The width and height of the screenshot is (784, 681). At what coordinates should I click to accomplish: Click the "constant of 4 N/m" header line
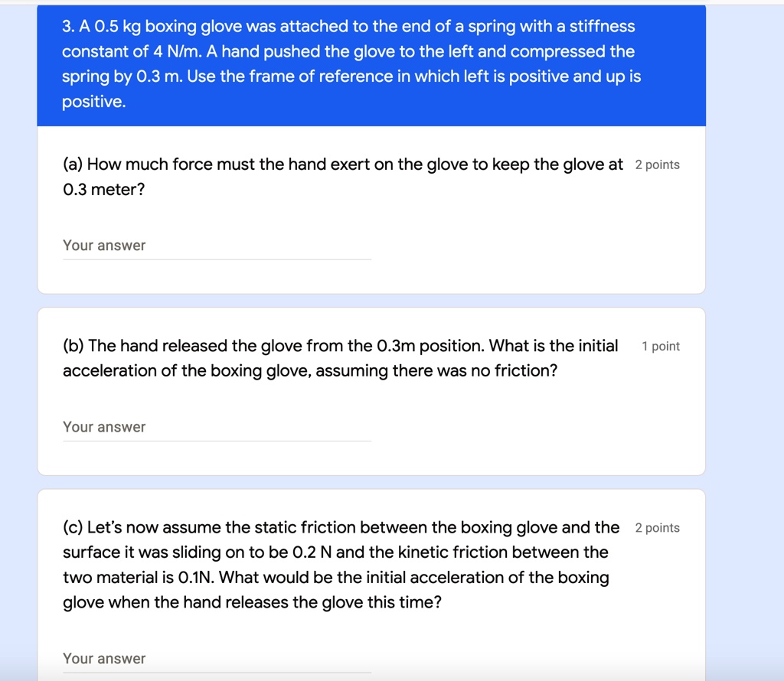coord(348,52)
